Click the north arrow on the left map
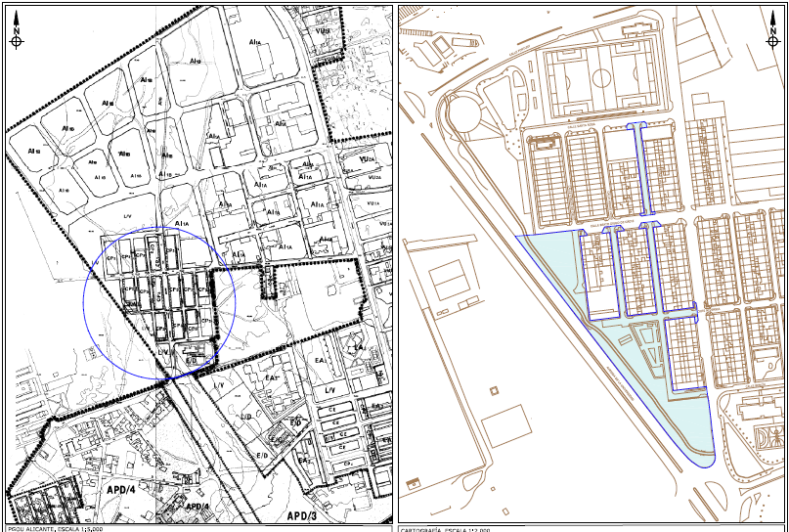Viewport: 789px width, 532px height. (x=17, y=38)
